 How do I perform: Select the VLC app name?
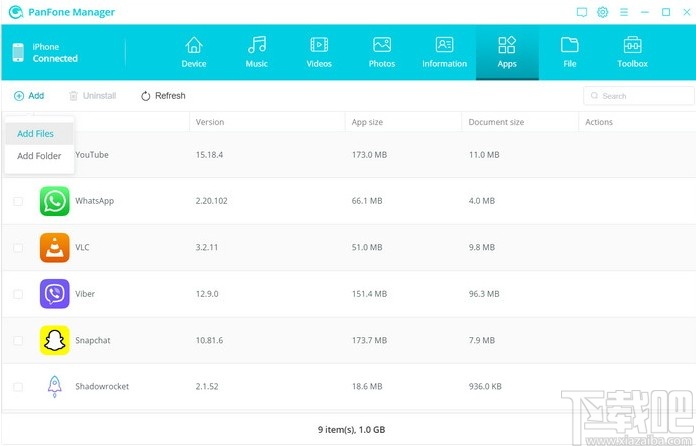82,247
